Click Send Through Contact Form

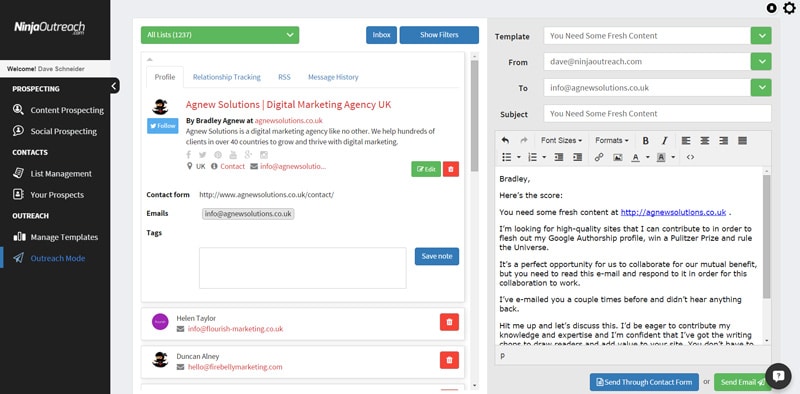tap(644, 382)
